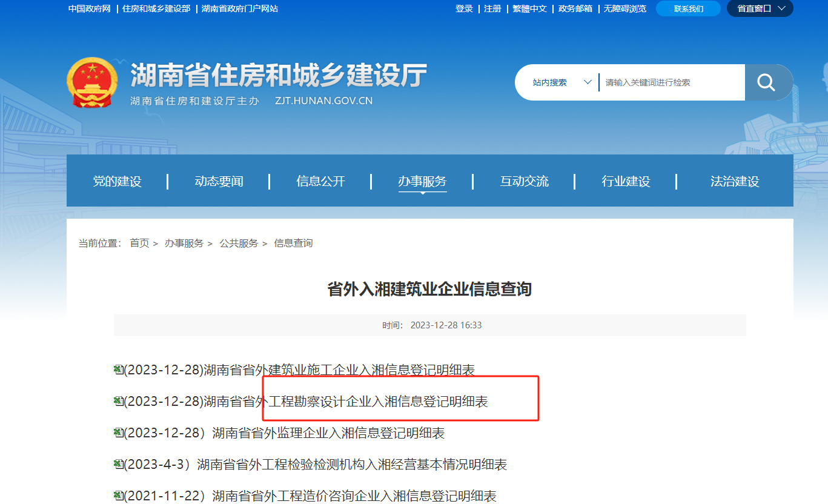Open the 住房和城乡建设部 link
Image resolution: width=828 pixels, height=504 pixels.
pos(156,8)
